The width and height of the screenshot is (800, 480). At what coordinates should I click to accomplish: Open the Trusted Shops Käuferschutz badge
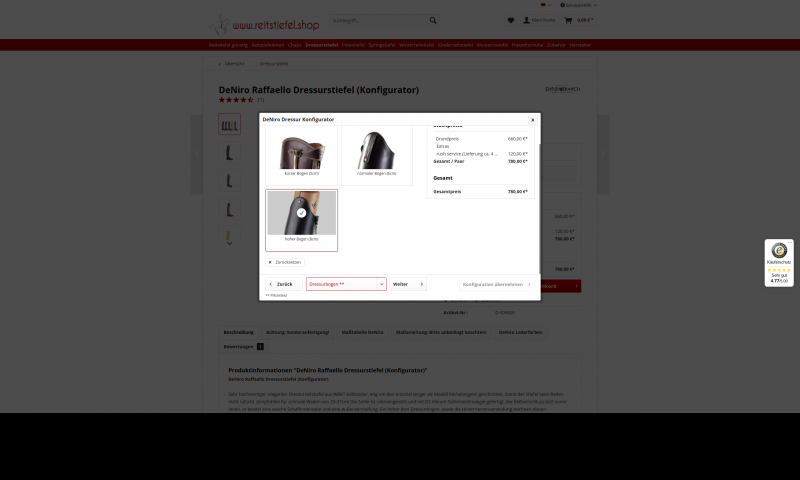tap(779, 263)
